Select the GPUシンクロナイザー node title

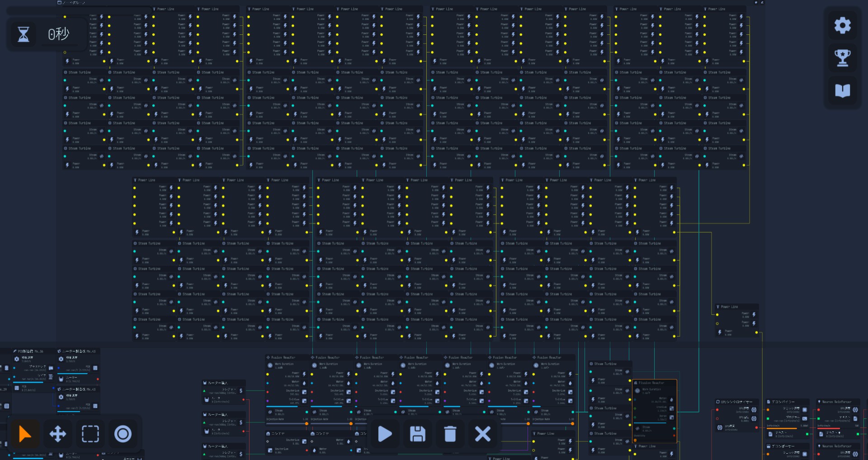736,402
